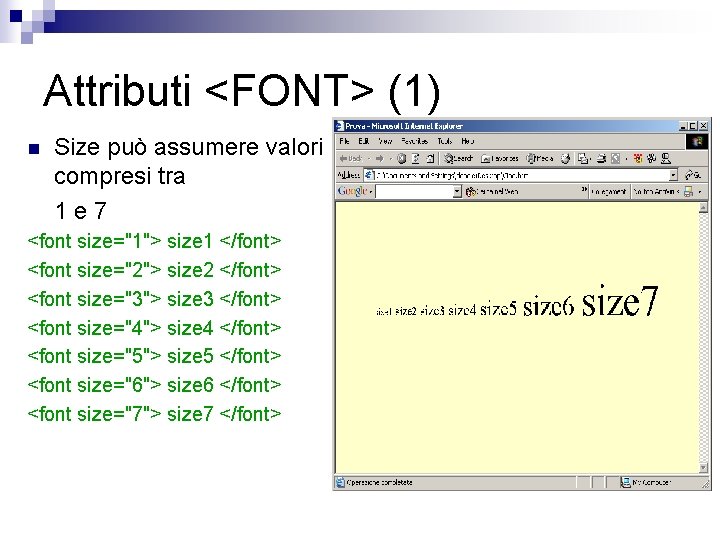
Task: Click the Stop loading icon
Action: tap(402, 158)
